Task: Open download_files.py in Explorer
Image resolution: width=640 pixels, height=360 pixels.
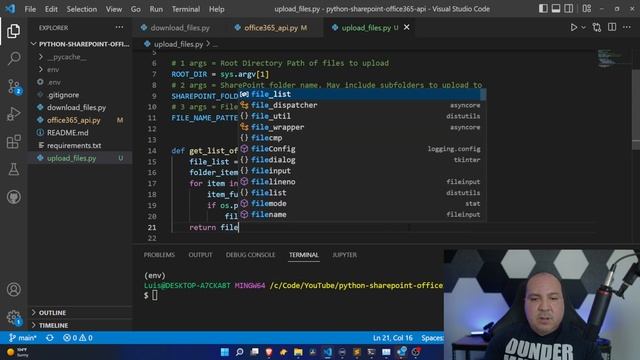Action: [80, 107]
